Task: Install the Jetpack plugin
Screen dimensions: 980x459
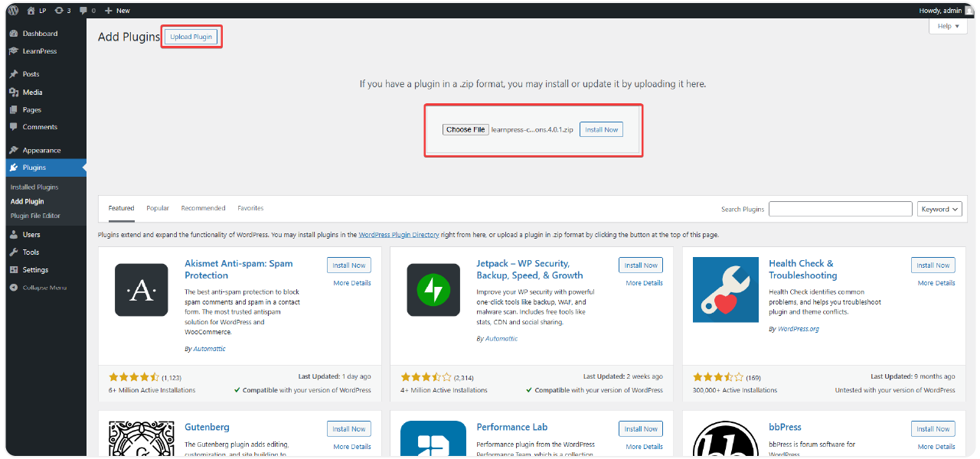Action: 641,265
